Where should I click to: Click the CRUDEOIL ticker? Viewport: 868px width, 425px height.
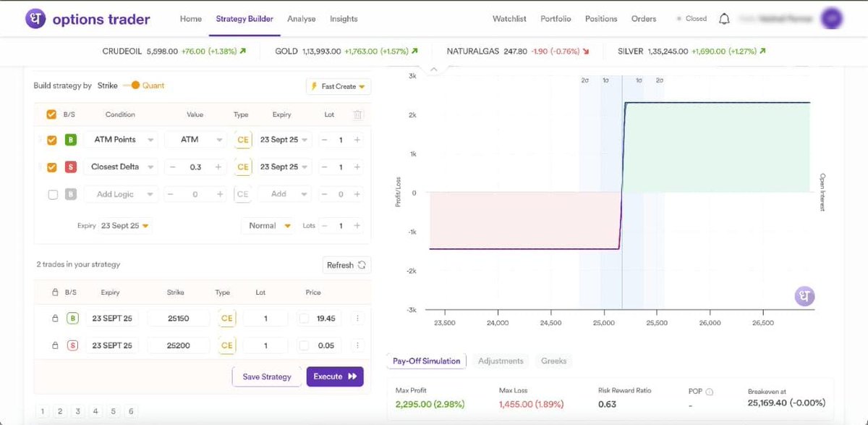tap(175, 51)
